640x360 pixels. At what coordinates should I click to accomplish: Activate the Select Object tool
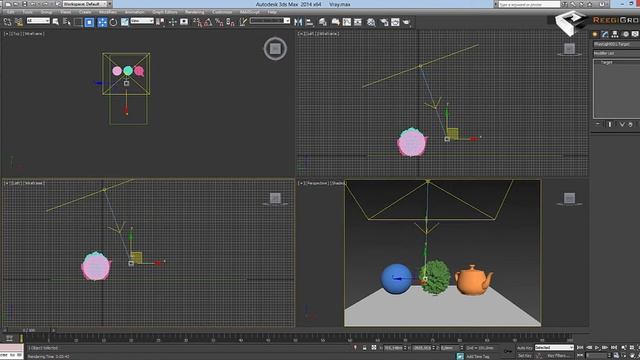(56, 22)
